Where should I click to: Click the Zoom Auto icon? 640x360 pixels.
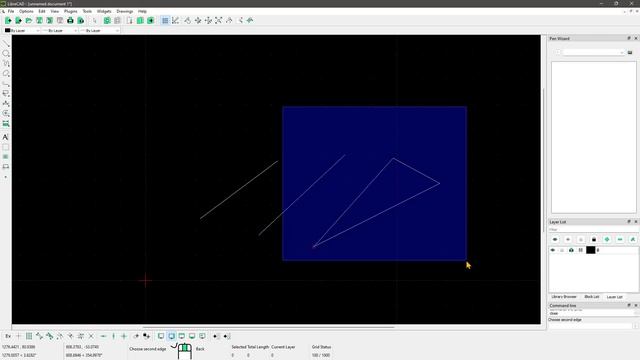tap(219, 20)
